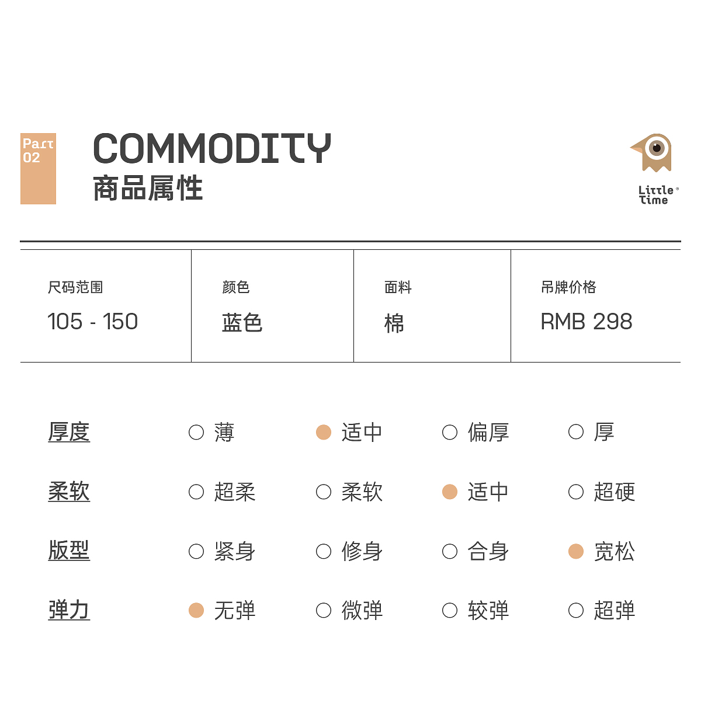
Task: Click the Part 02 orange badge
Action: [38, 169]
